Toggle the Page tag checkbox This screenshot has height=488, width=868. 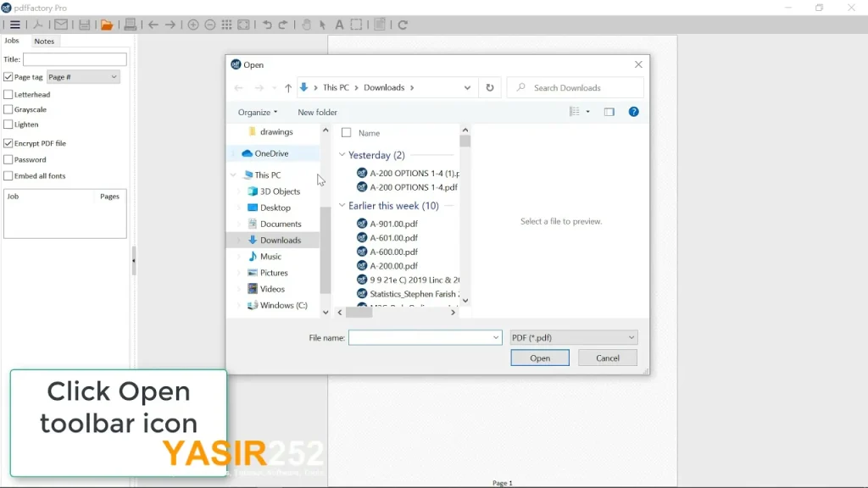(x=8, y=77)
